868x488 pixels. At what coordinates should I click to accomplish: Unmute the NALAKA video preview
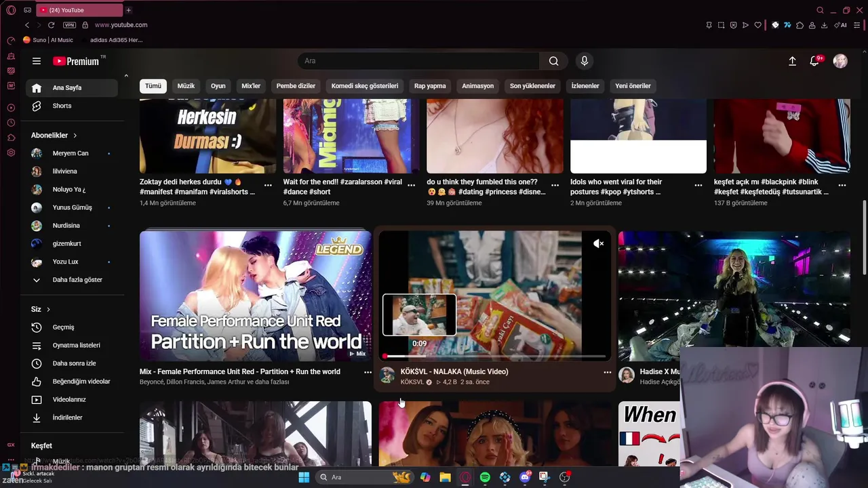[598, 243]
